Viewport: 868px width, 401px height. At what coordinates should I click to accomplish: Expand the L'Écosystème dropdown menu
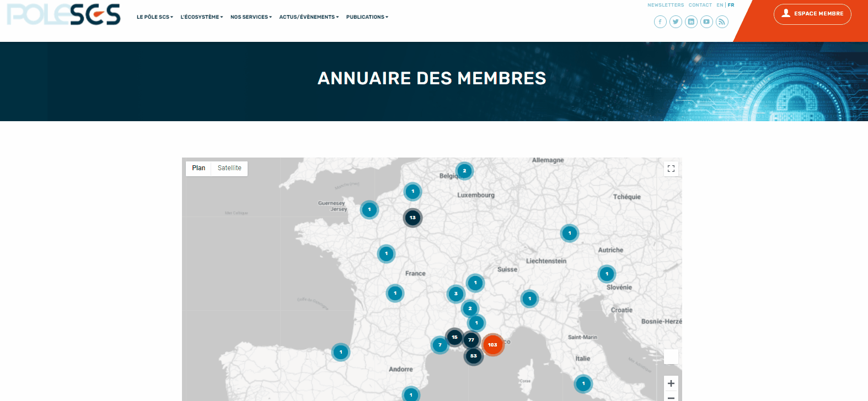[x=201, y=17]
